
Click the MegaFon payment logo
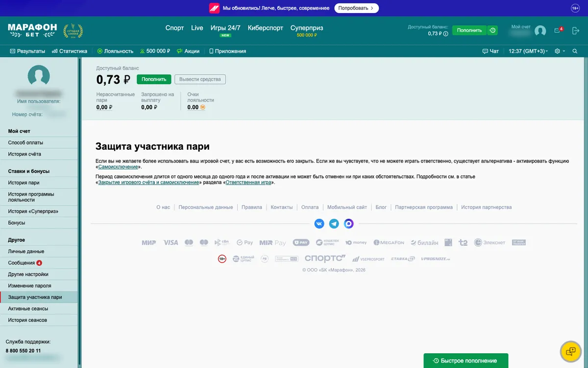pyautogui.click(x=389, y=242)
